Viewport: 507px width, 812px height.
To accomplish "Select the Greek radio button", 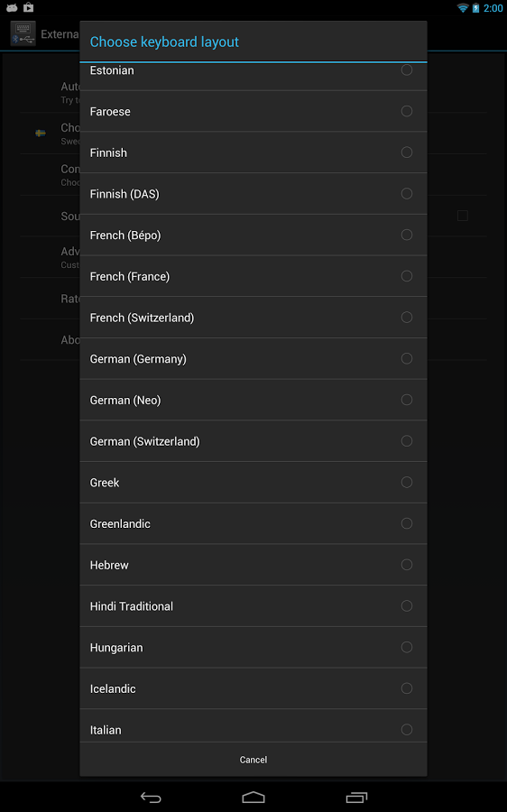I will point(407,482).
